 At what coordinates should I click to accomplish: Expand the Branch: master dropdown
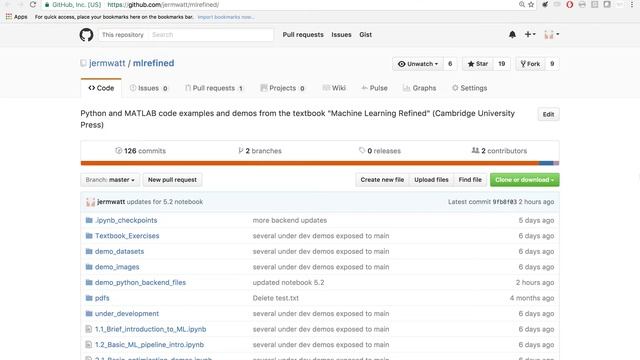[x=110, y=180]
